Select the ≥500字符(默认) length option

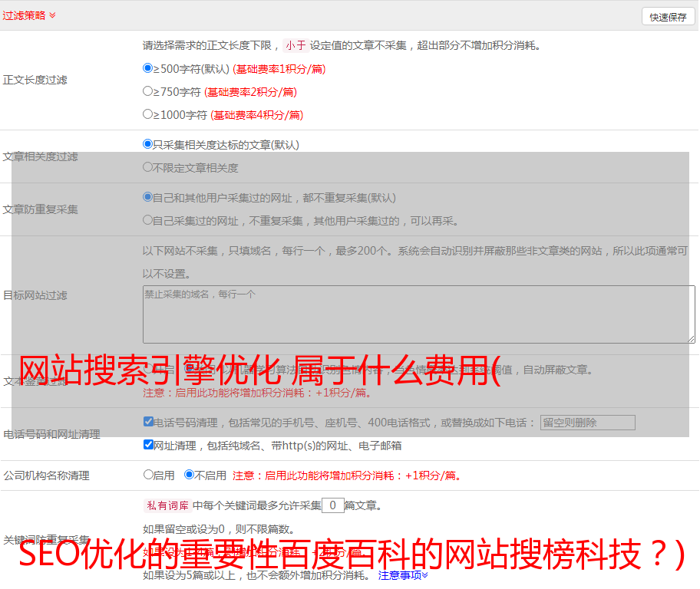click(x=147, y=68)
